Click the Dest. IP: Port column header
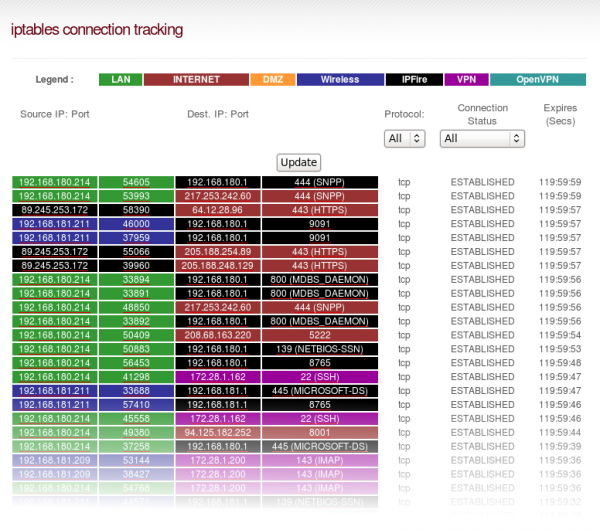 tap(218, 114)
